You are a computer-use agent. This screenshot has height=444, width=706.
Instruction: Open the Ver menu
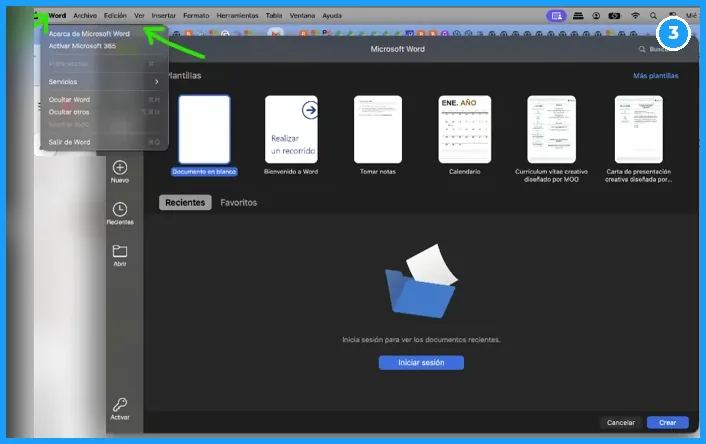pos(139,15)
